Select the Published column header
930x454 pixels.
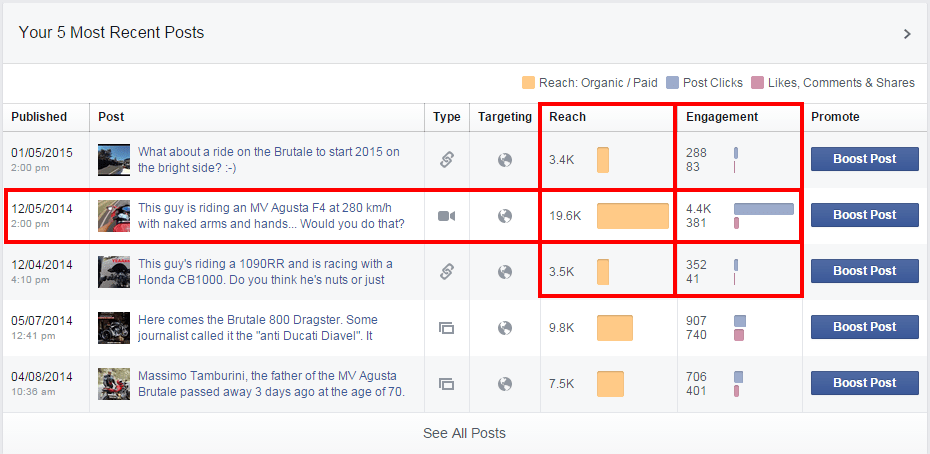coord(39,117)
